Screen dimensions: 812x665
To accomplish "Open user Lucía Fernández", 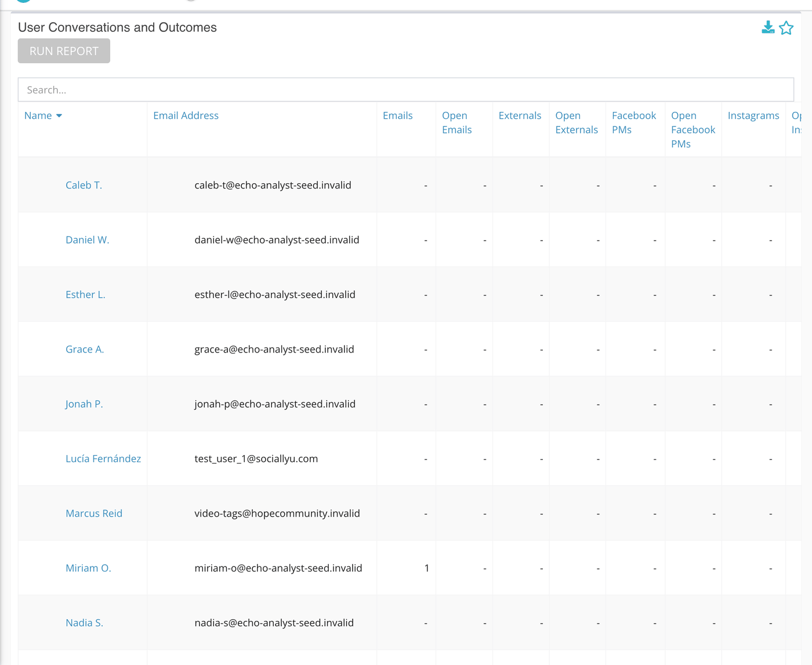I will pyautogui.click(x=103, y=459).
